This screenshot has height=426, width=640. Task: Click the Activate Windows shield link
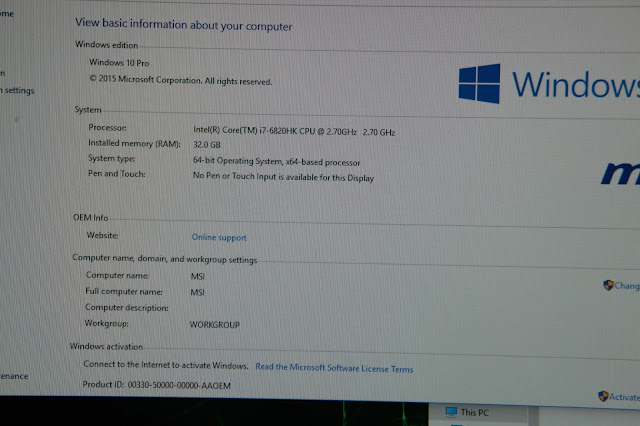[x=619, y=396]
